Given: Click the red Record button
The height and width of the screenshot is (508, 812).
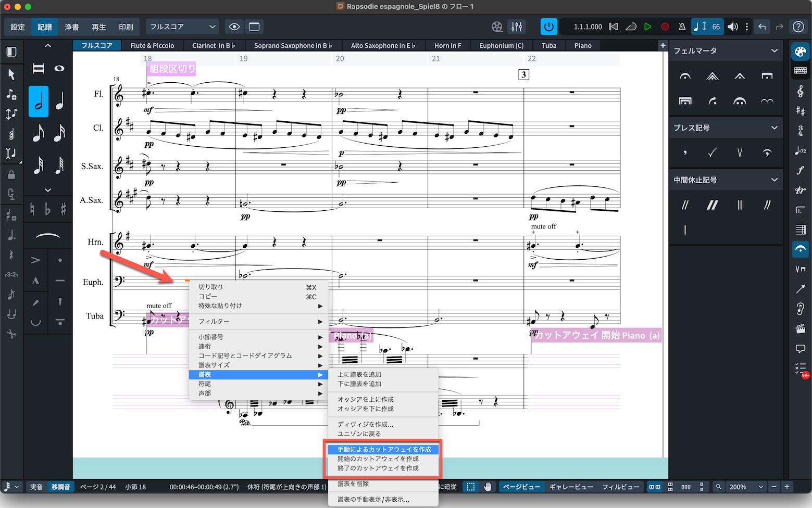Looking at the screenshot, I should 665,27.
